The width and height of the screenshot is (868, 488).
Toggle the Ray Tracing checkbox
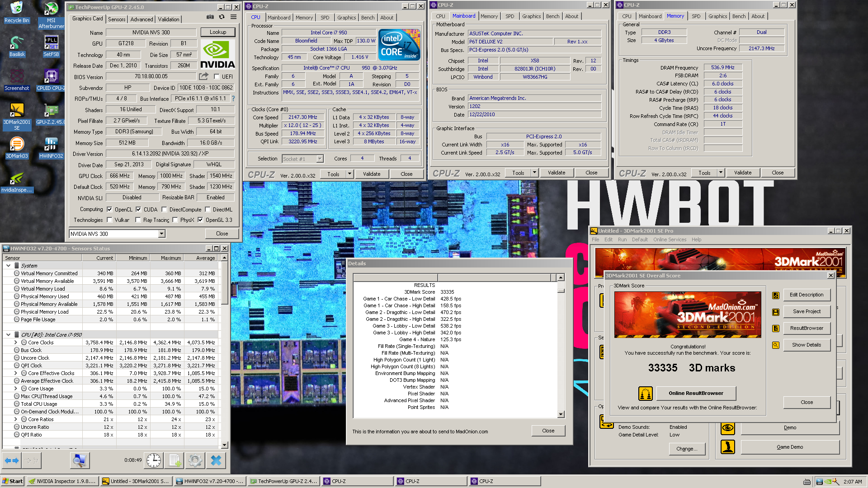pos(138,220)
